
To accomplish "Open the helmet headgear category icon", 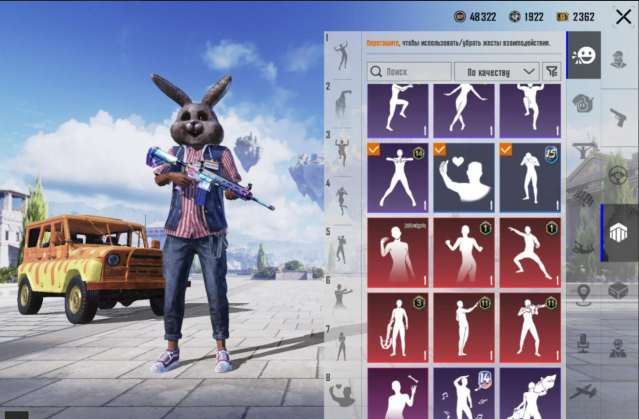I will (x=584, y=103).
